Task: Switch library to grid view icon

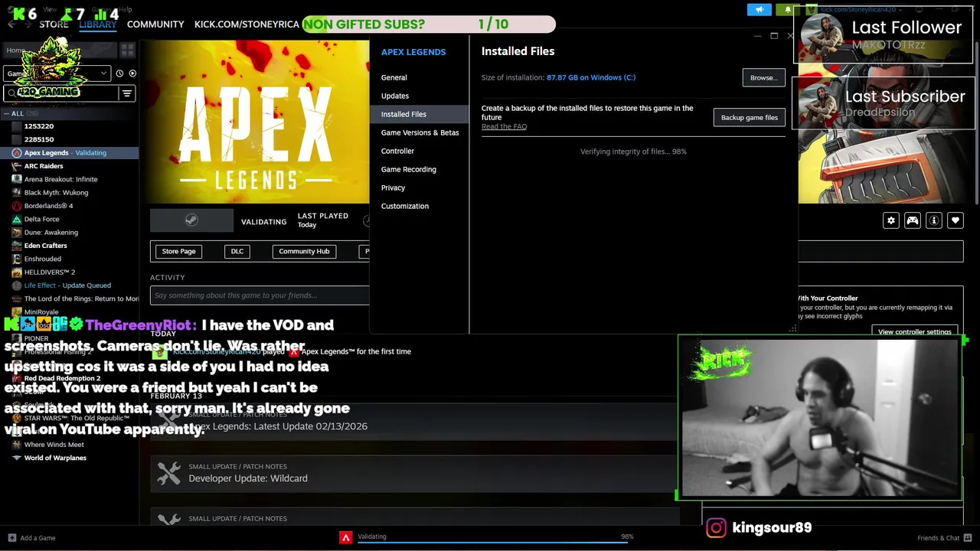Action: click(127, 51)
